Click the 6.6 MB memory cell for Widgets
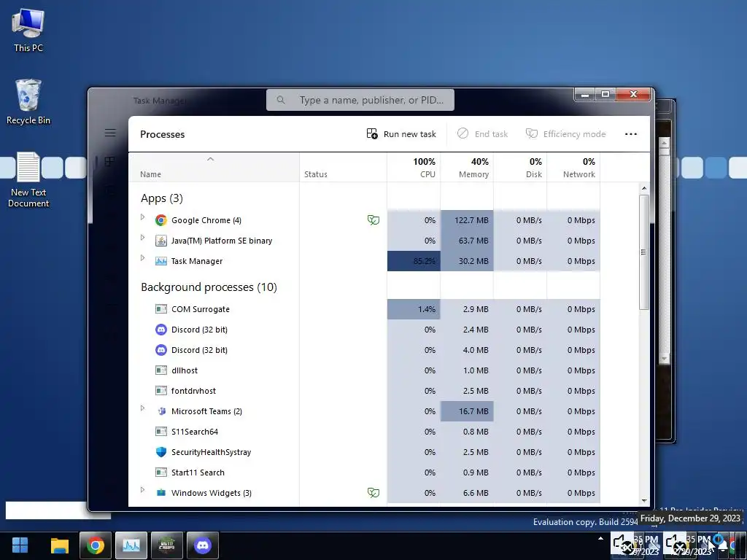747x560 pixels. click(467, 493)
